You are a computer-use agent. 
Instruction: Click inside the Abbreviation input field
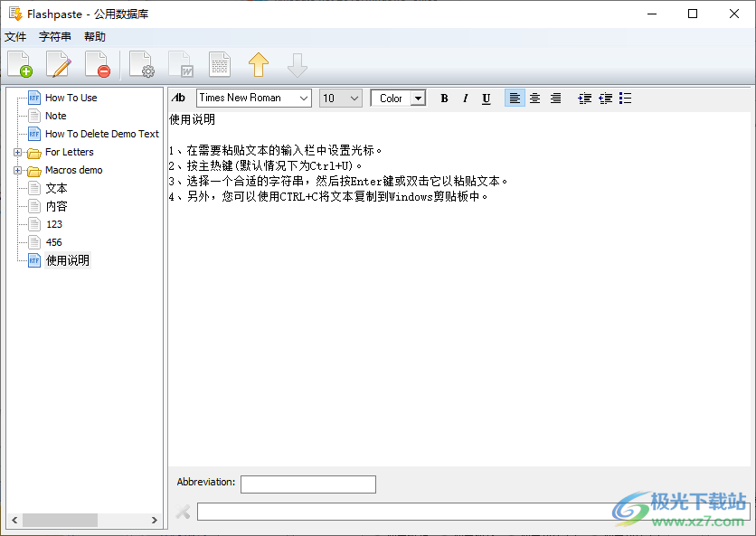[x=307, y=484]
